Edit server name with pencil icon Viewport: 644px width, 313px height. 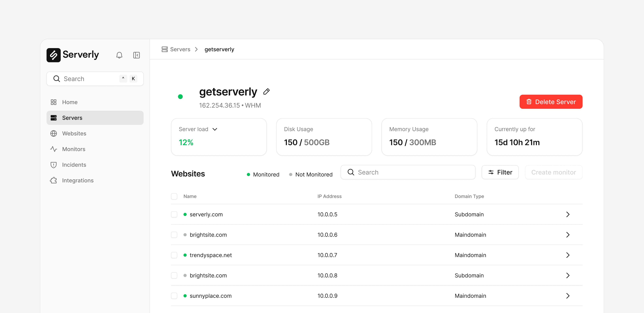266,92
